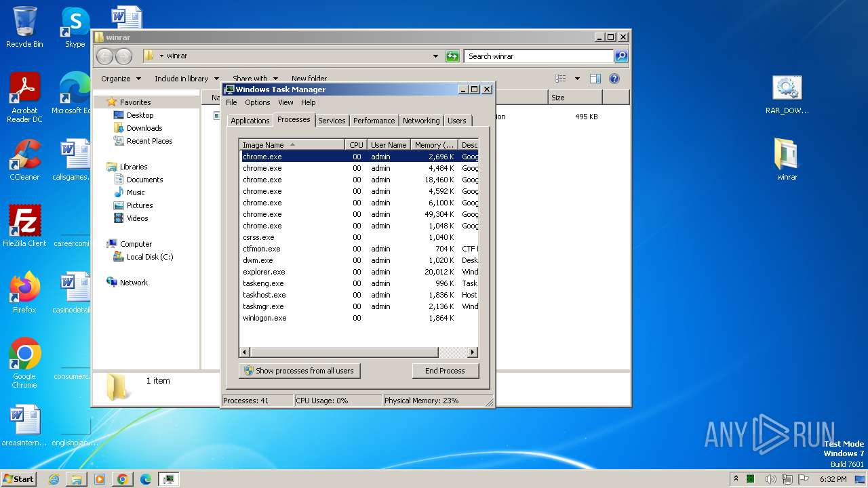The height and width of the screenshot is (488, 868).
Task: Click the Start button
Action: [x=19, y=479]
